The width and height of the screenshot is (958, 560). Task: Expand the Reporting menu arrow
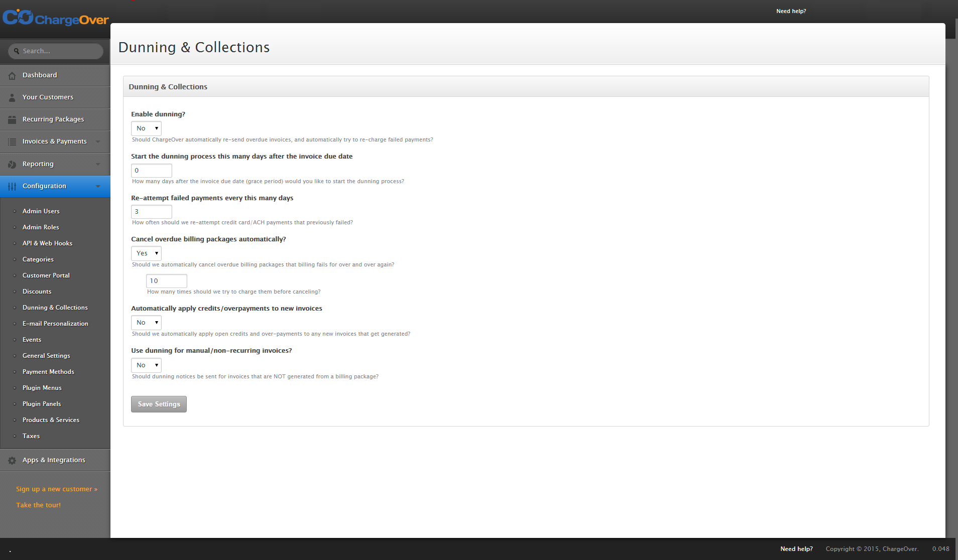point(98,164)
